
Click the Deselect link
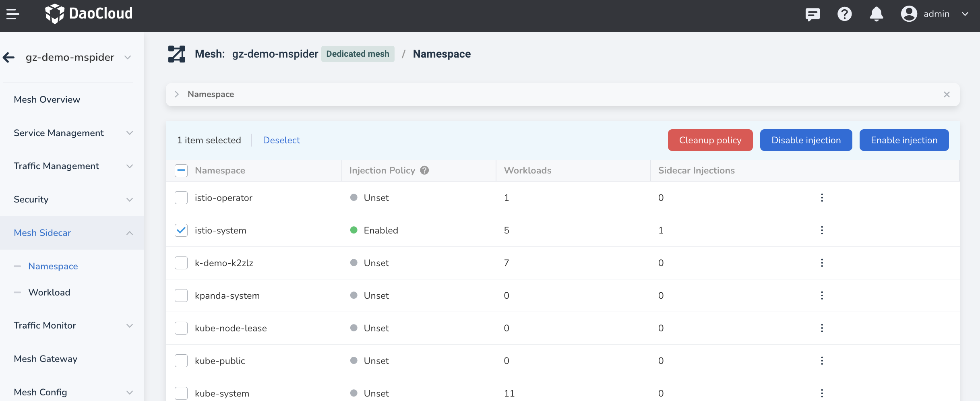pos(281,140)
